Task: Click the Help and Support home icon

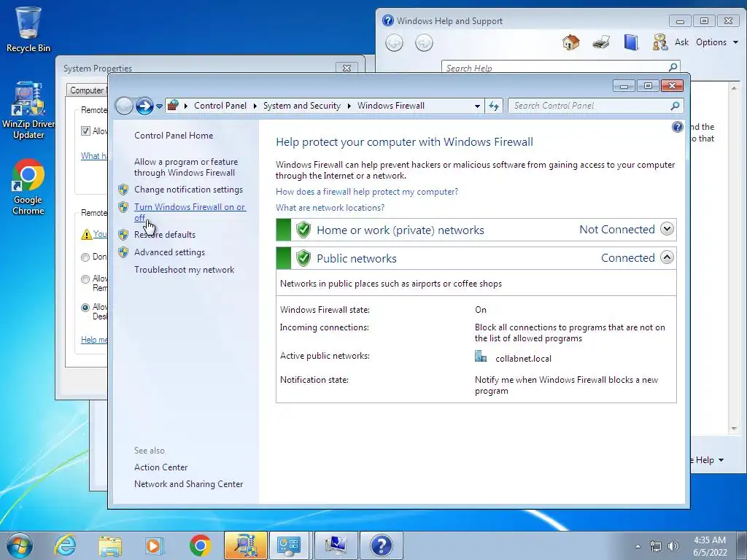Action: (x=570, y=42)
